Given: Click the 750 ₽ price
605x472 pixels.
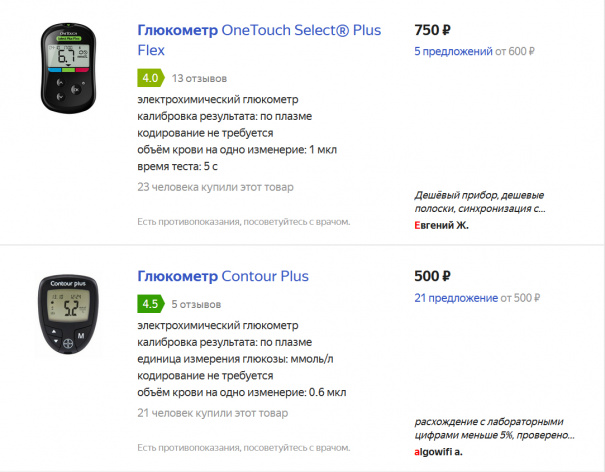Looking at the screenshot, I should [x=432, y=29].
